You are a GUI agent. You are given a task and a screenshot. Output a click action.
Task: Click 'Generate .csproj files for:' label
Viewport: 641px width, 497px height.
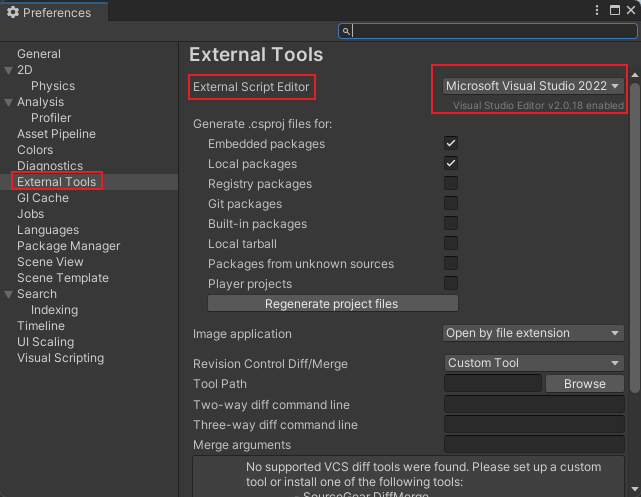(262, 124)
